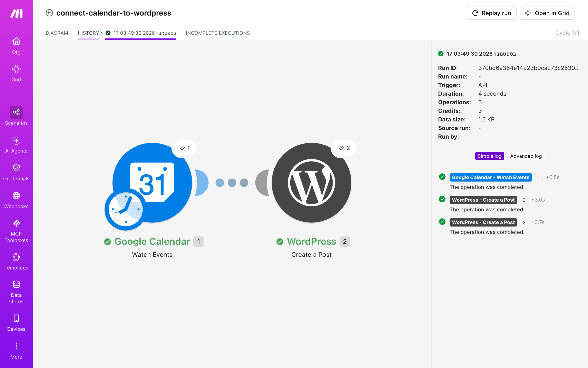Switch to Simple log view
The width and height of the screenshot is (588, 368).
[489, 156]
